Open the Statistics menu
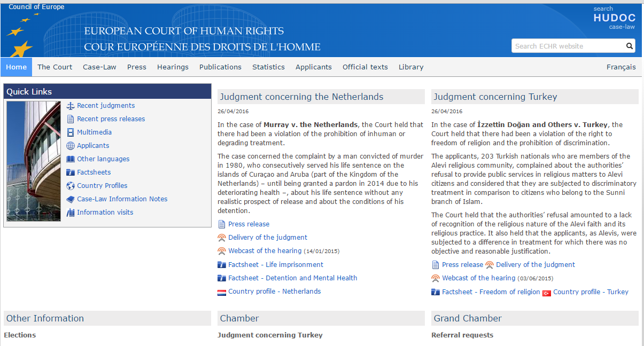Image resolution: width=644 pixels, height=346 pixels. pos(268,67)
